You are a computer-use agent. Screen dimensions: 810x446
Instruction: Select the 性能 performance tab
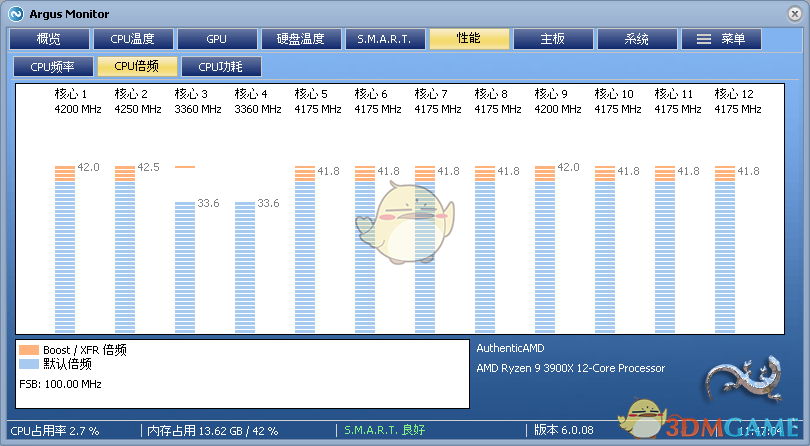tap(469, 39)
